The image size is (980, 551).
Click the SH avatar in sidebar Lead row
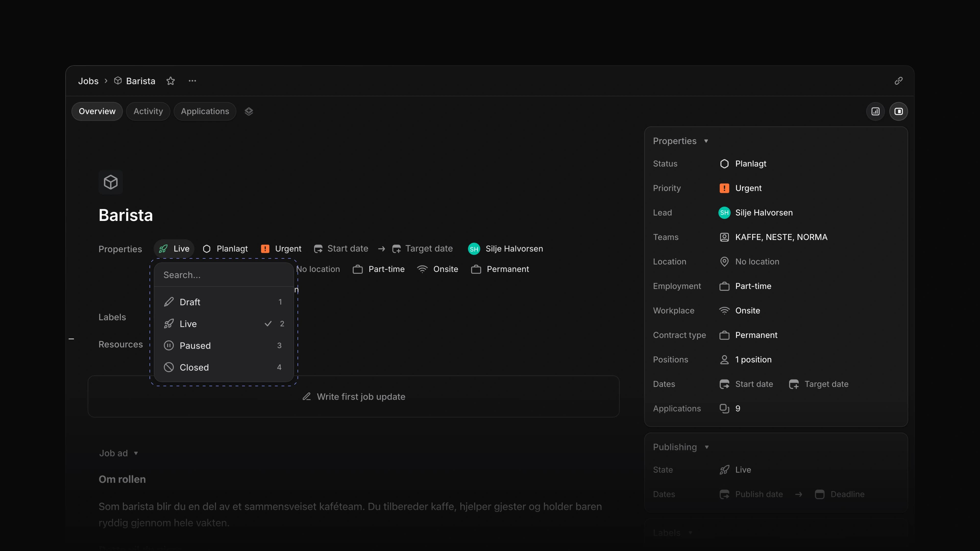724,212
